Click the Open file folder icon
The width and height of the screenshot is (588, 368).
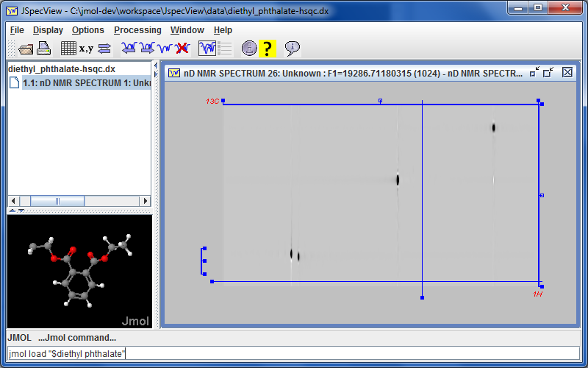pyautogui.click(x=26, y=49)
